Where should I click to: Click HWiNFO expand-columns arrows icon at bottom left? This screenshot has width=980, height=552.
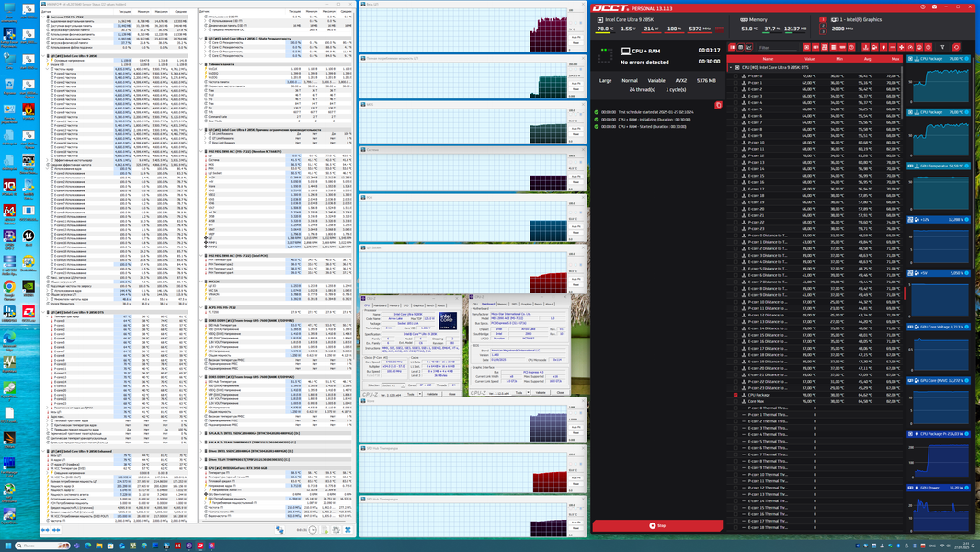pos(45,530)
